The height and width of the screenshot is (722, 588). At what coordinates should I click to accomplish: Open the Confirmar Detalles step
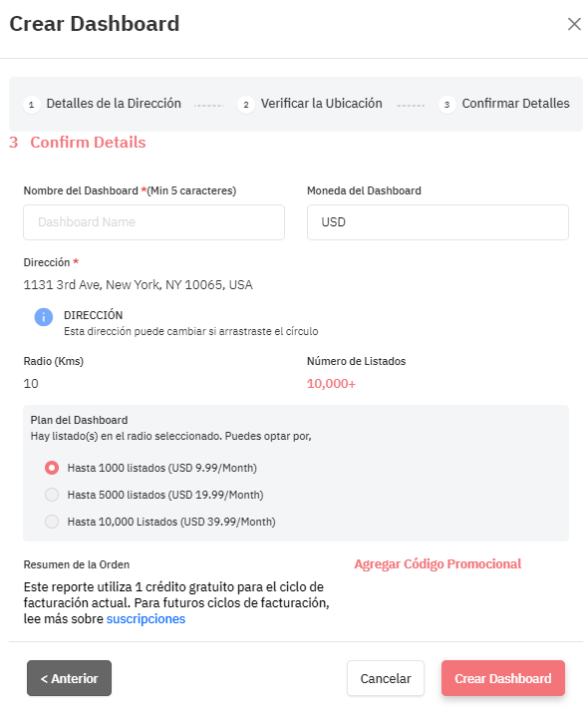click(x=515, y=103)
